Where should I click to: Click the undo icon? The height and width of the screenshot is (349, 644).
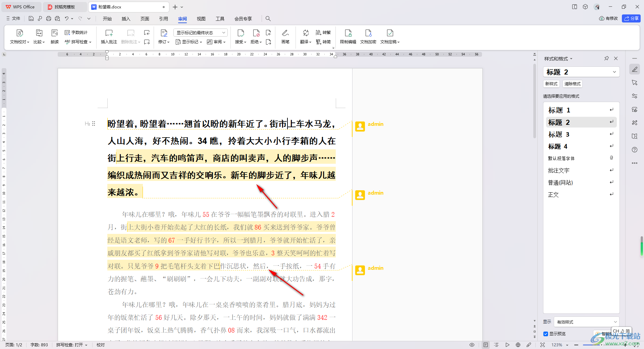(x=67, y=18)
